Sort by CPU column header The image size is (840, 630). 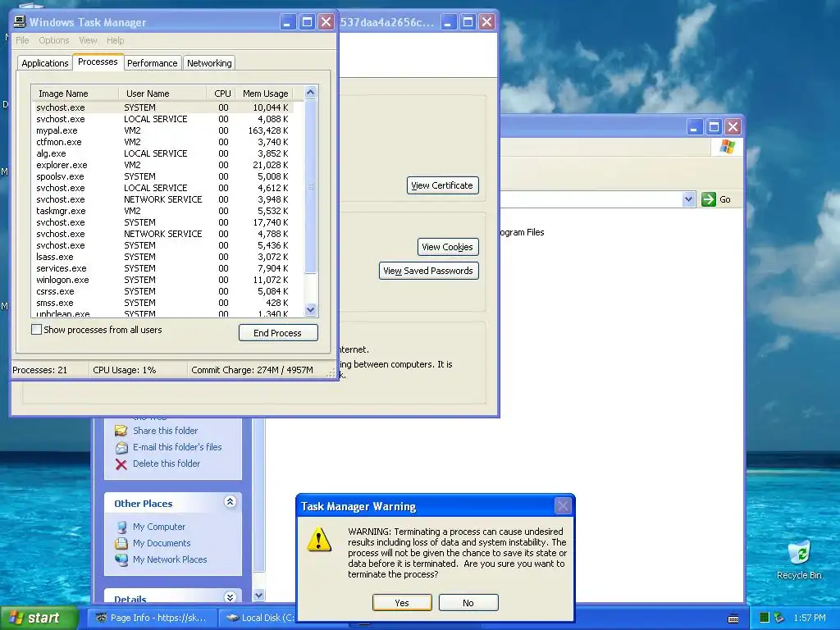click(x=221, y=94)
